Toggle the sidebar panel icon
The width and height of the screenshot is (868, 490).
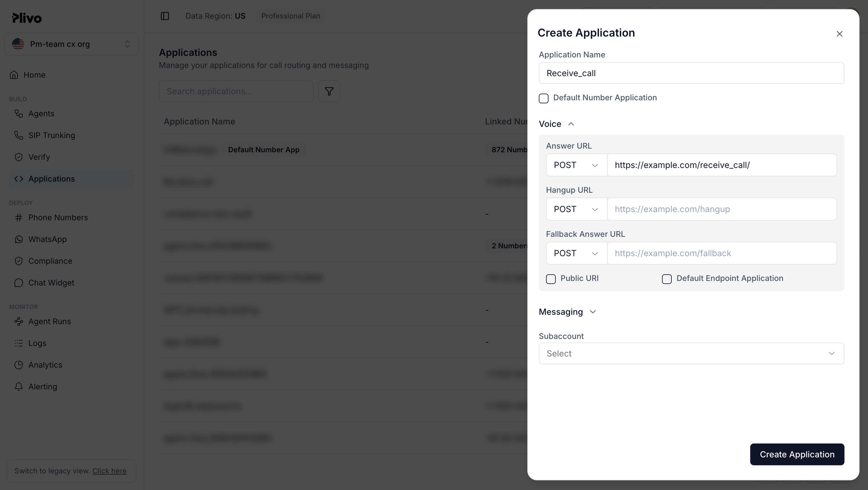coord(165,16)
